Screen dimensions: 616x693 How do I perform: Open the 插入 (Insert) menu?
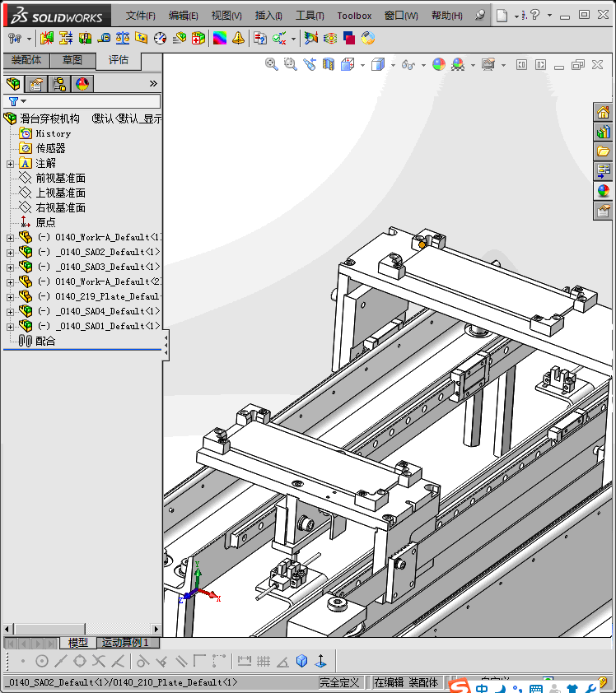(x=268, y=16)
